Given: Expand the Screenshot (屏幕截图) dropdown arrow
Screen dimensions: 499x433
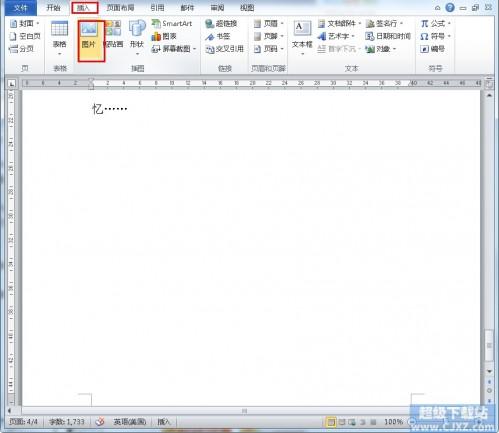Looking at the screenshot, I should point(194,49).
